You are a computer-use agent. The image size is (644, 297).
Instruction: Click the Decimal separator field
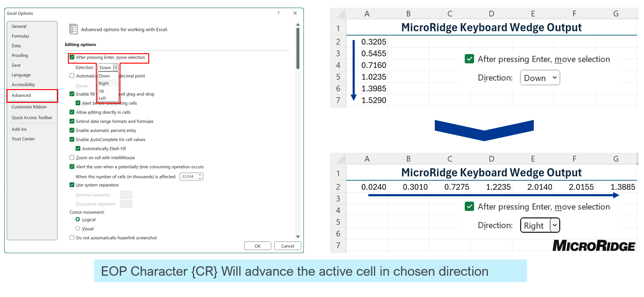[126, 195]
